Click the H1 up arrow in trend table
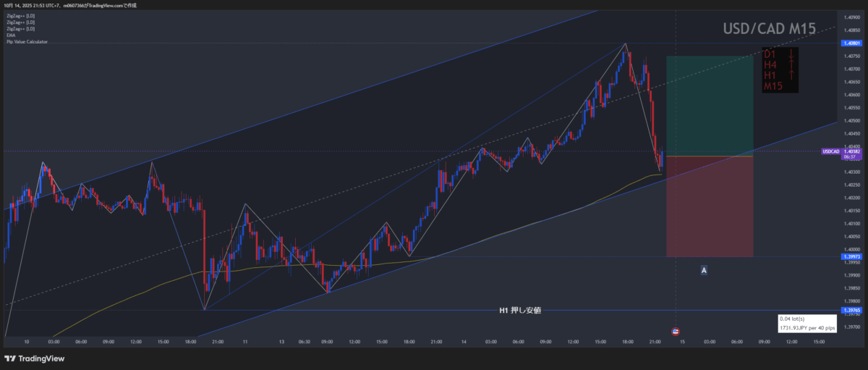 [x=792, y=75]
